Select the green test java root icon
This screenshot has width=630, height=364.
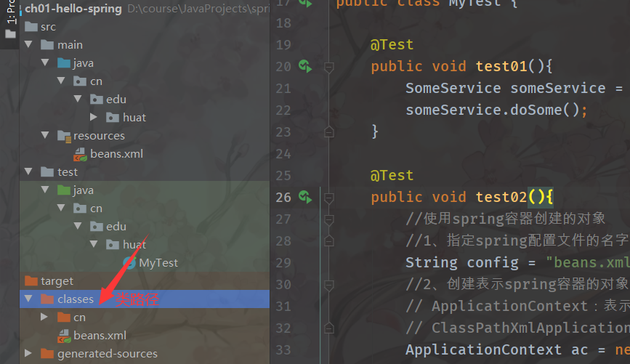64,190
